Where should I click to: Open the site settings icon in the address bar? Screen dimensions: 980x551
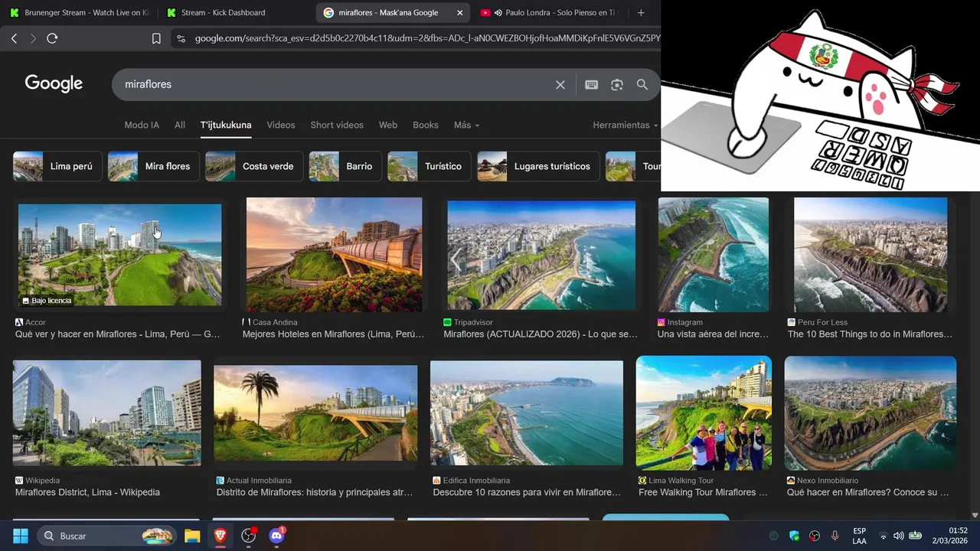(x=180, y=38)
